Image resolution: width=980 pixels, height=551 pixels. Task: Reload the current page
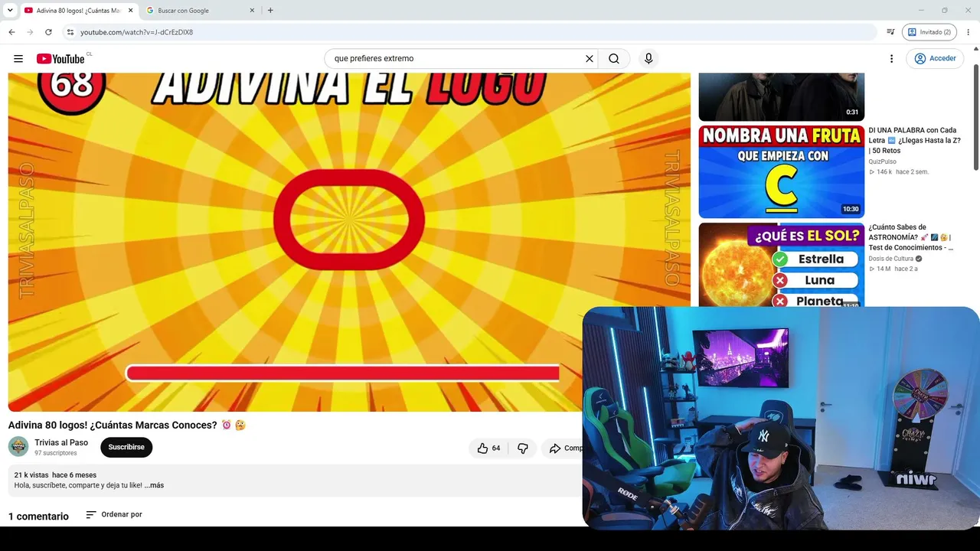pyautogui.click(x=48, y=32)
